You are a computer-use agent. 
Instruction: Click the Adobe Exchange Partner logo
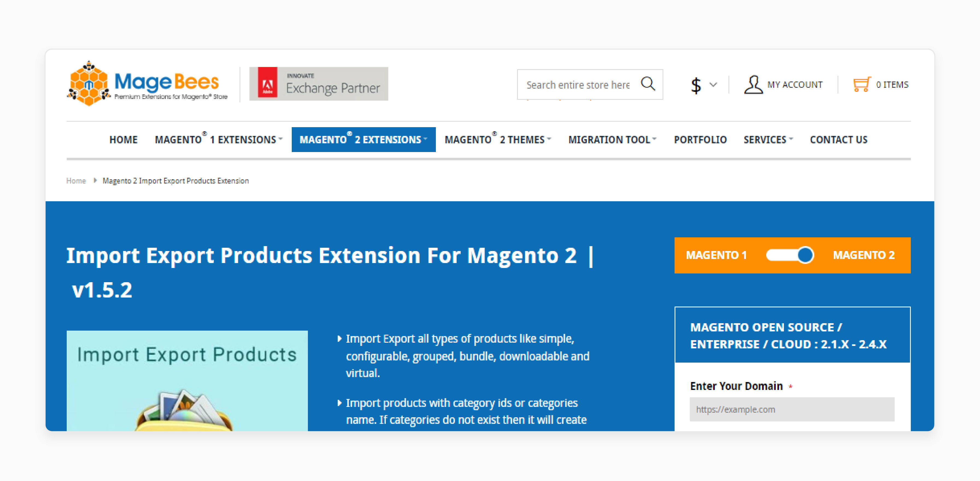tap(319, 83)
